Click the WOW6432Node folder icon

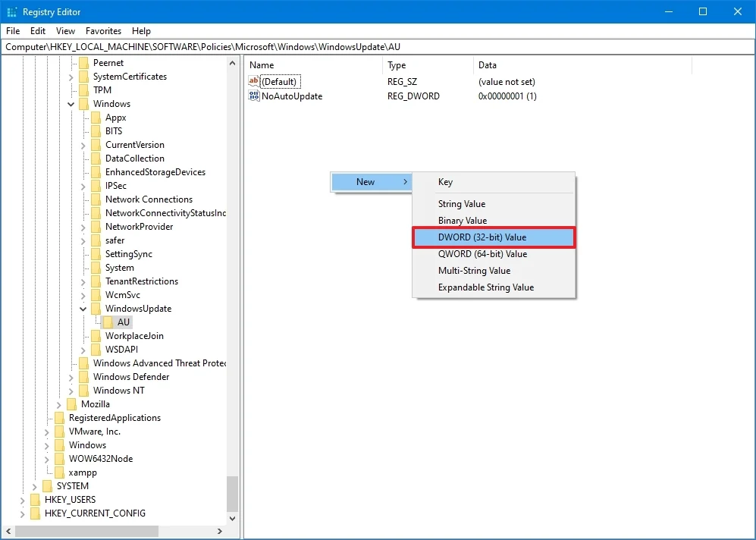[60, 459]
